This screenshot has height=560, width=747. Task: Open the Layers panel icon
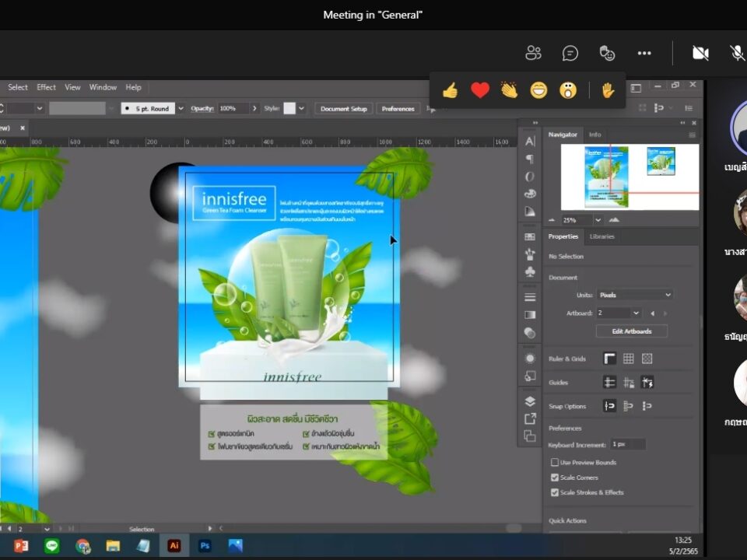point(530,401)
